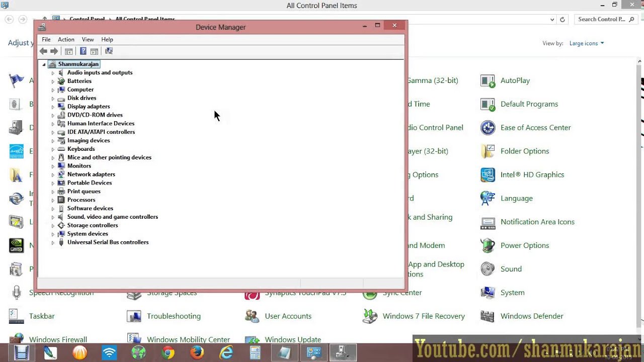Select the Print queues tree item

pyautogui.click(x=84, y=192)
